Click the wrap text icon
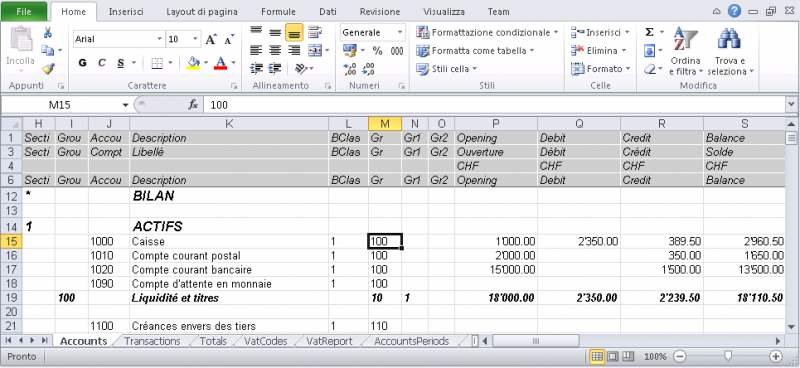The width and height of the screenshot is (800, 368). pos(315,33)
